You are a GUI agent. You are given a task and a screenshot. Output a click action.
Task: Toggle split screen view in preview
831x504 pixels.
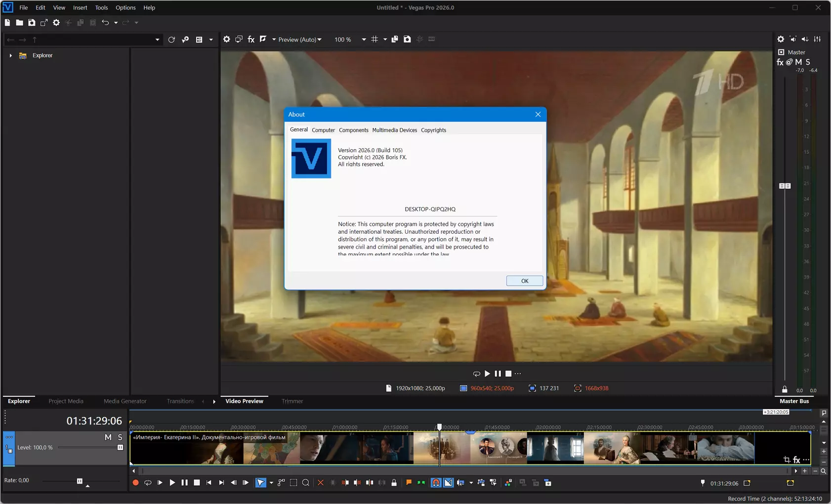[x=263, y=40]
